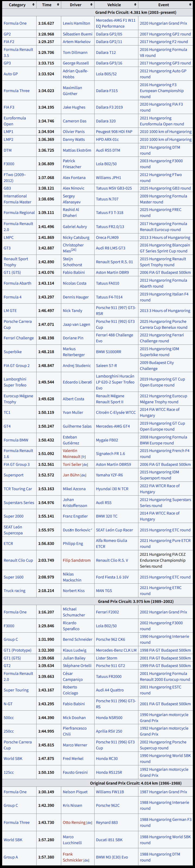Open Williams FW11B vehicle link

[x=110, y=792]
